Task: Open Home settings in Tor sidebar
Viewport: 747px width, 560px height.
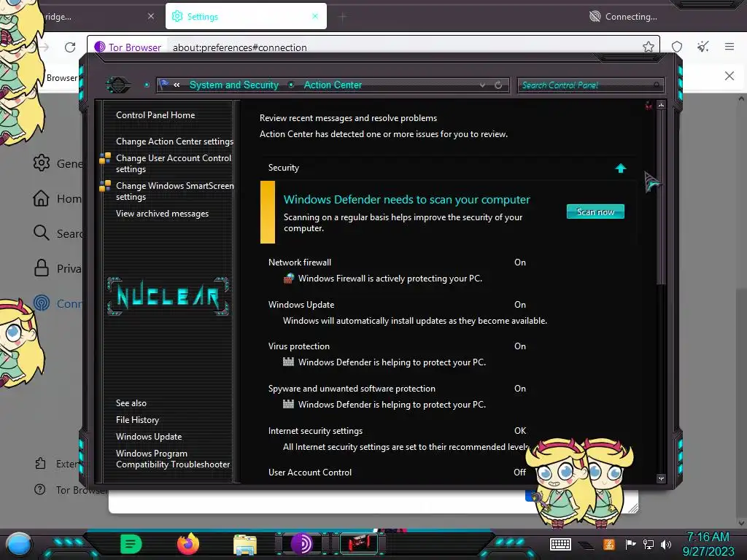Action: [41, 198]
